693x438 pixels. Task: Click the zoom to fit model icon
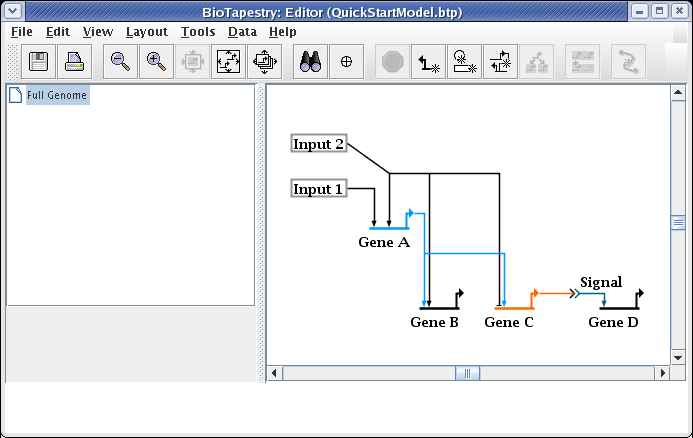pyautogui.click(x=229, y=62)
